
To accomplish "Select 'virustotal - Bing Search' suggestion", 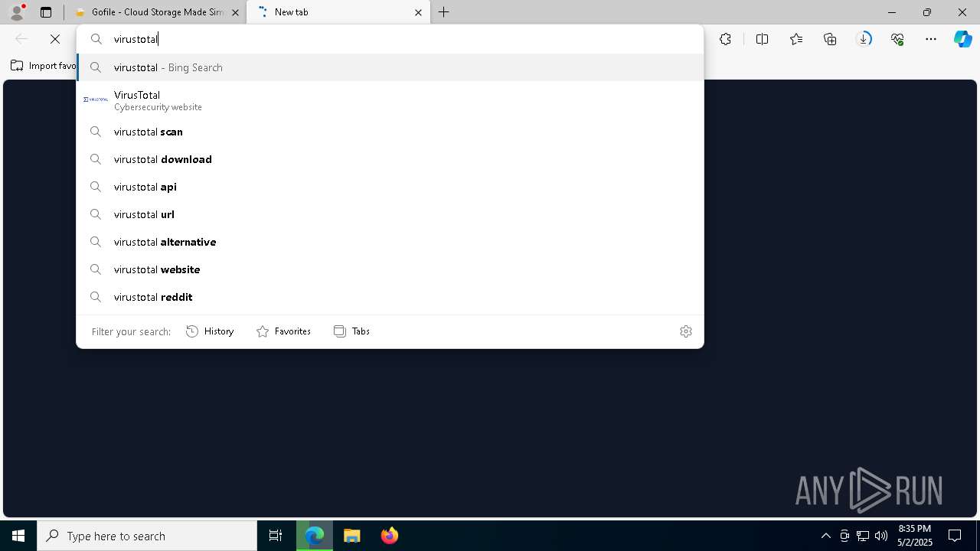I will pyautogui.click(x=390, y=67).
